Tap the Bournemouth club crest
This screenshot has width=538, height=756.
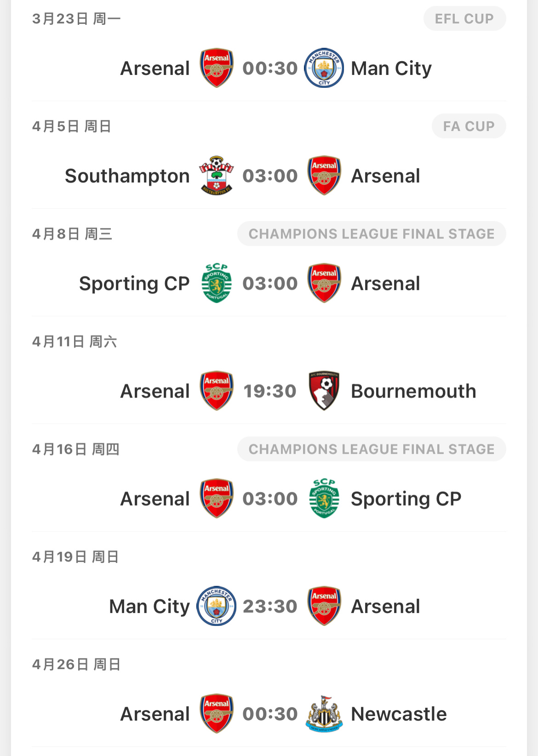[324, 391]
